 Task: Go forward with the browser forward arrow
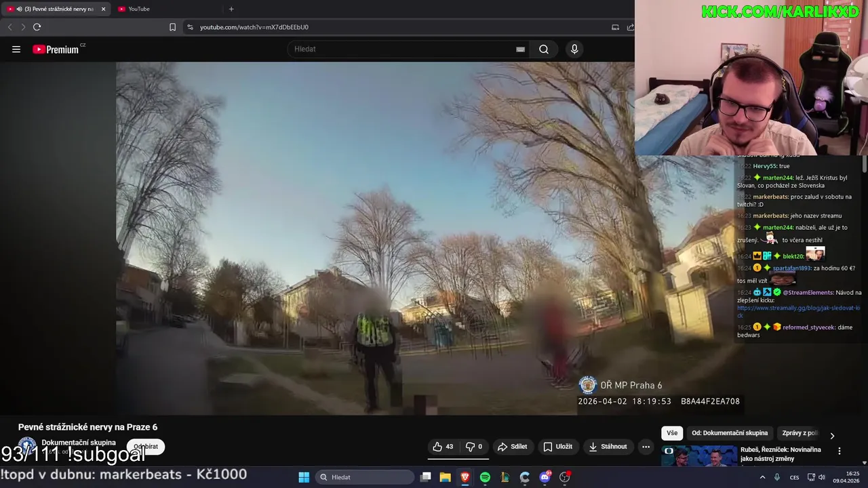tap(23, 27)
